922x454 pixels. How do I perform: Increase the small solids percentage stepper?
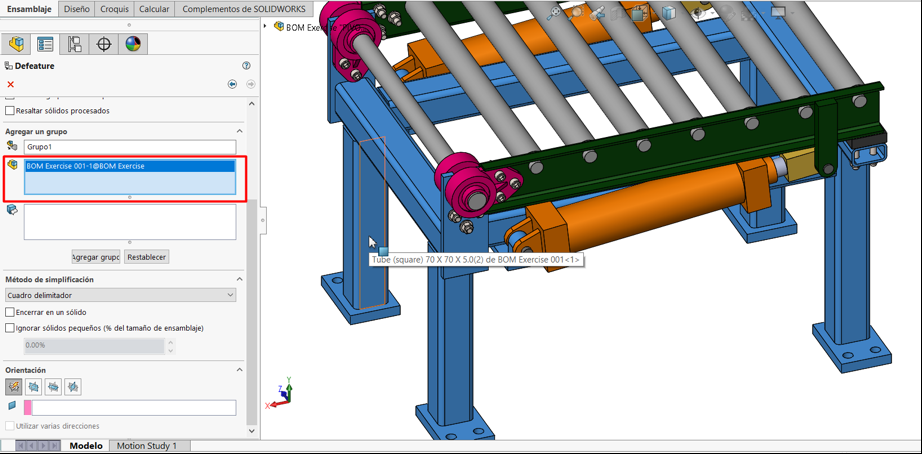[x=171, y=342]
